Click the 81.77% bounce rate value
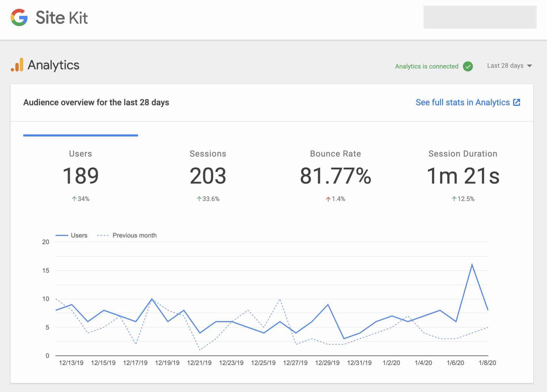The width and height of the screenshot is (547, 392). 335,176
